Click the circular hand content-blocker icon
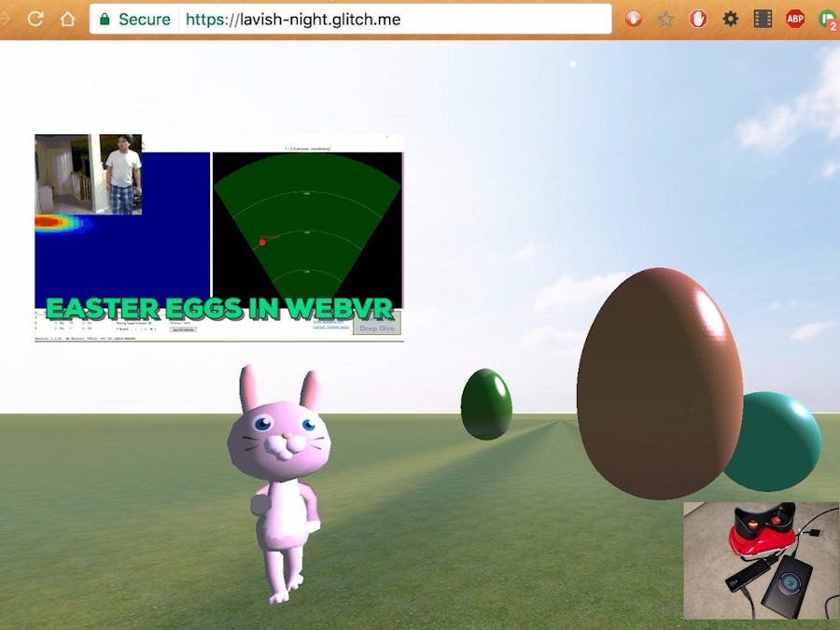The width and height of the screenshot is (840, 630). 632,19
